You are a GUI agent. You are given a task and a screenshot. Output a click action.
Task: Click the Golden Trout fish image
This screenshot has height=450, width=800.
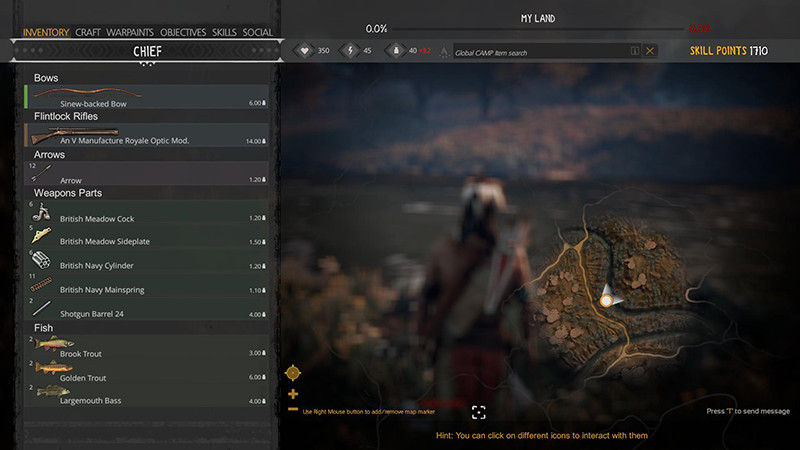[x=54, y=367]
